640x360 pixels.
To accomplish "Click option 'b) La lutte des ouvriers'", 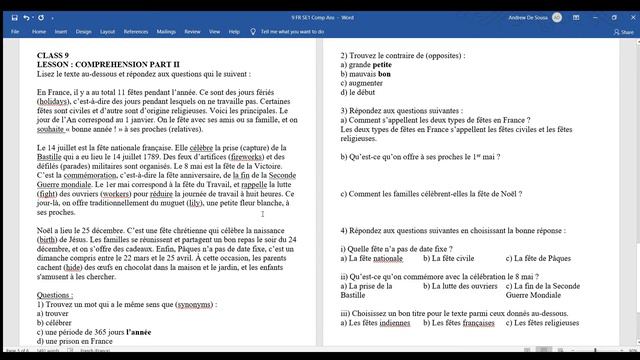I will 460,286.
